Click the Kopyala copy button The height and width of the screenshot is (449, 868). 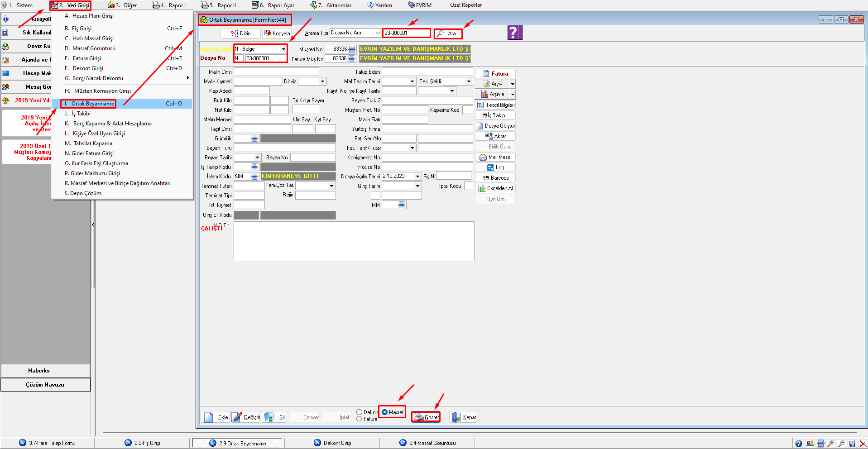tap(277, 33)
